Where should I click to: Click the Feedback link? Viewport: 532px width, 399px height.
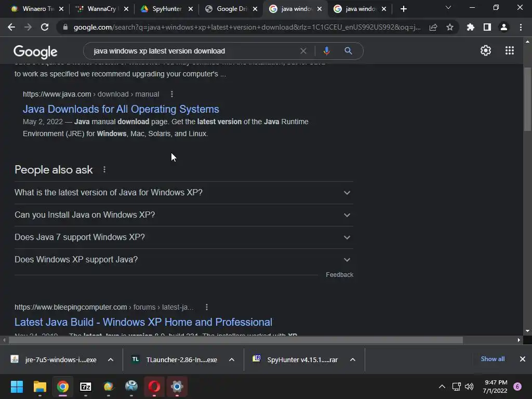point(340,274)
